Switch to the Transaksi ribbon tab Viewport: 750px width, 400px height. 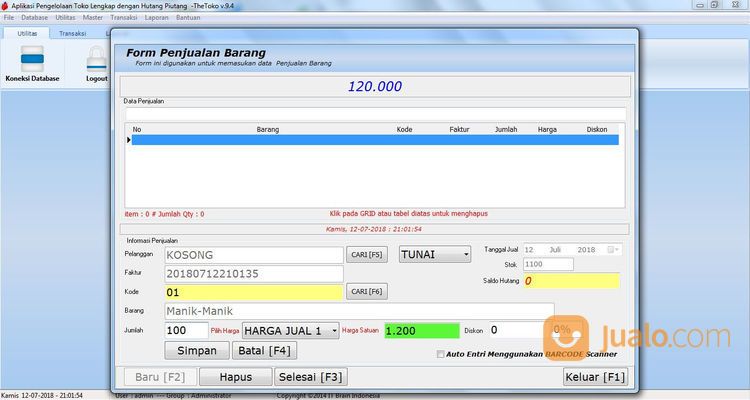[73, 33]
